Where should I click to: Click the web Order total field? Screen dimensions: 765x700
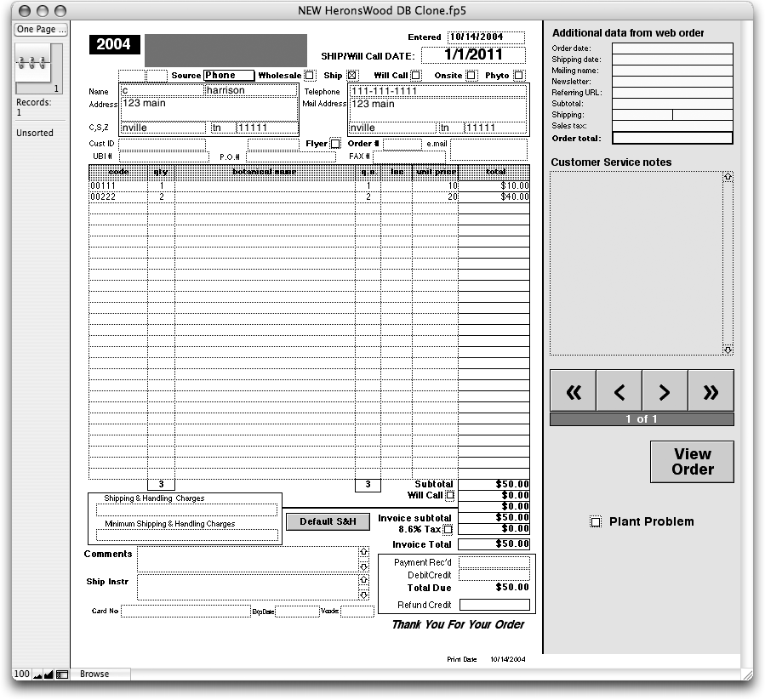click(672, 138)
